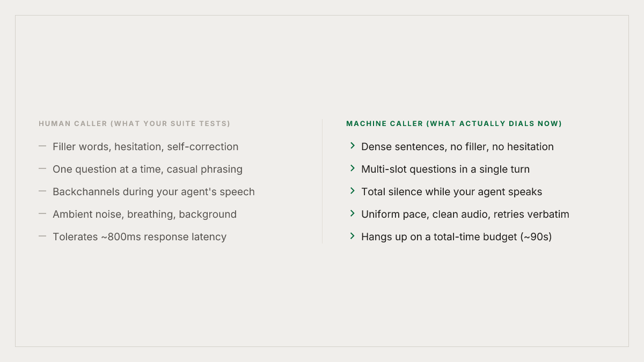This screenshot has height=362, width=644.
Task: Click text 'Uniform pace, clean audio, retries verbatim'
Action: coord(465,215)
